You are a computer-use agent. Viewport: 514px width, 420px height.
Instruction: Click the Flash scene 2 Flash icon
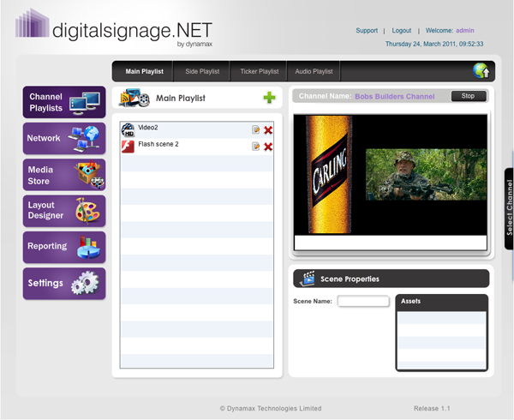[x=128, y=147]
